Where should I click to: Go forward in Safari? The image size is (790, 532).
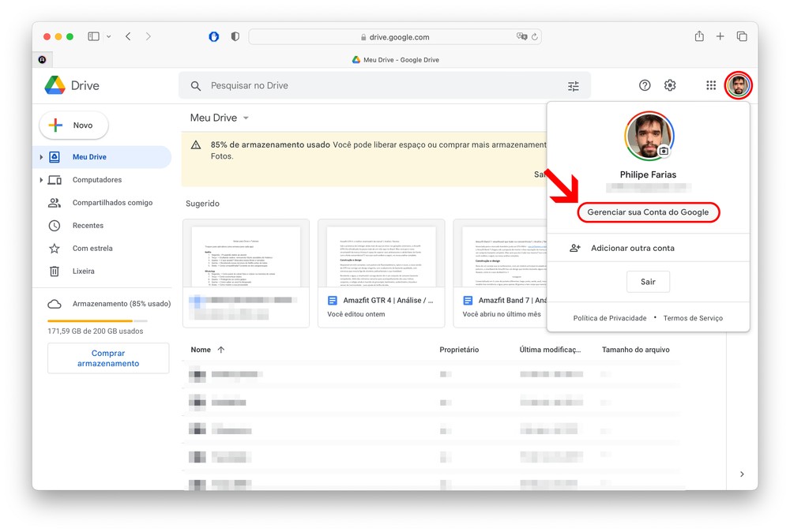[x=149, y=36]
